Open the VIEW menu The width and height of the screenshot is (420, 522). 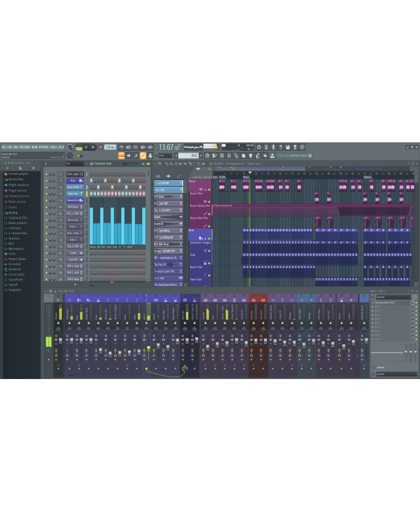click(x=35, y=147)
